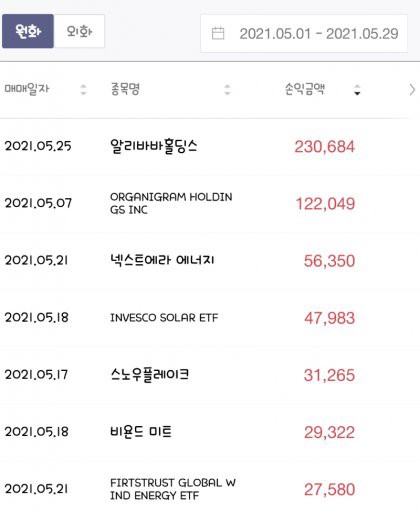This screenshot has width=420, height=512.
Task: Sort by 손익금액 using the arrow icon
Action: coord(357,90)
